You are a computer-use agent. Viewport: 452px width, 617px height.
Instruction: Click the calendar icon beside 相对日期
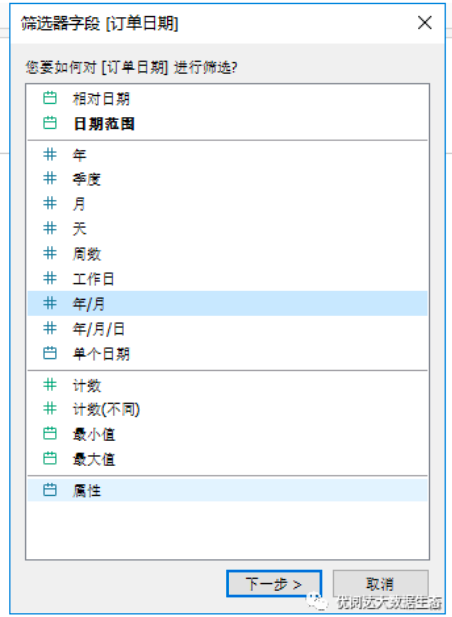[50, 98]
